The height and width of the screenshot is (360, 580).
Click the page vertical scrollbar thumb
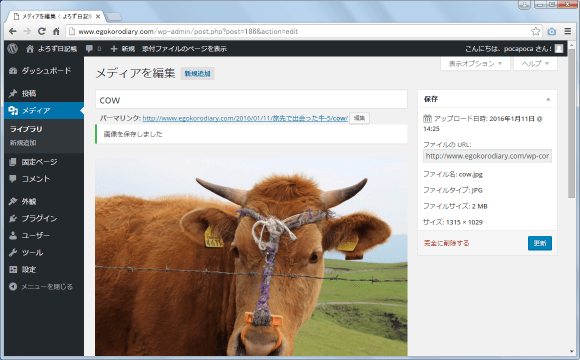[x=571, y=123]
